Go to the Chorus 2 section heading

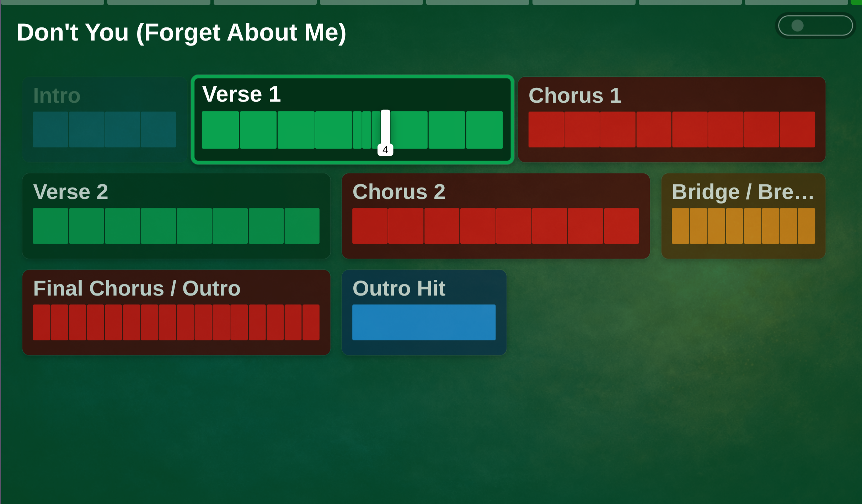pos(399,192)
